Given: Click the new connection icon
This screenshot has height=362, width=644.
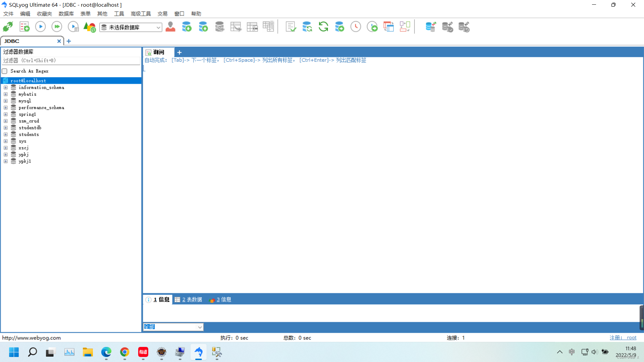Looking at the screenshot, I should 7,26.
